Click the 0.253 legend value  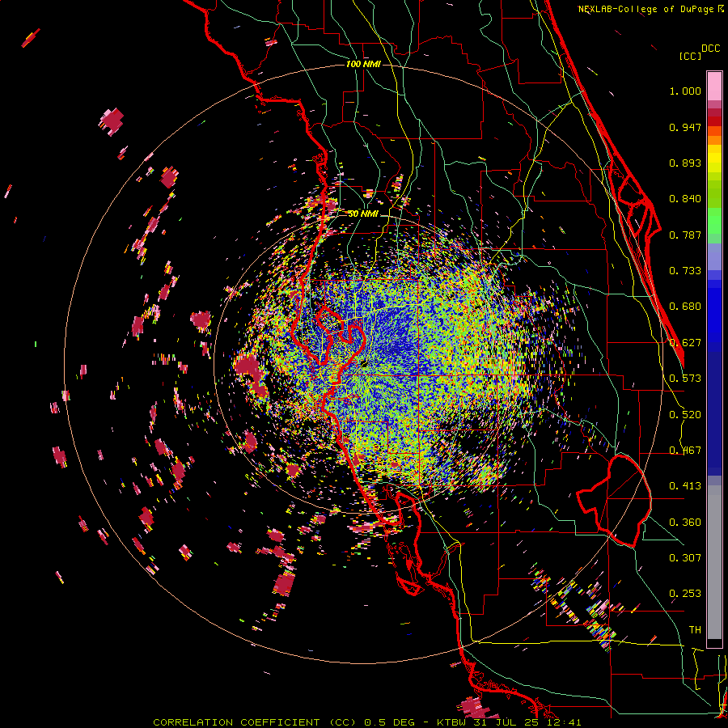click(x=685, y=594)
